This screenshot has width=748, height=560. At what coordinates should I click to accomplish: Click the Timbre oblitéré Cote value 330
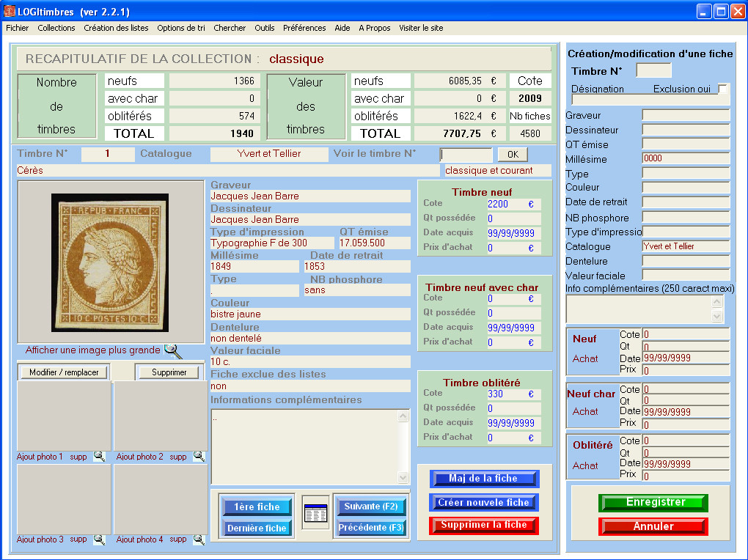pos(495,394)
